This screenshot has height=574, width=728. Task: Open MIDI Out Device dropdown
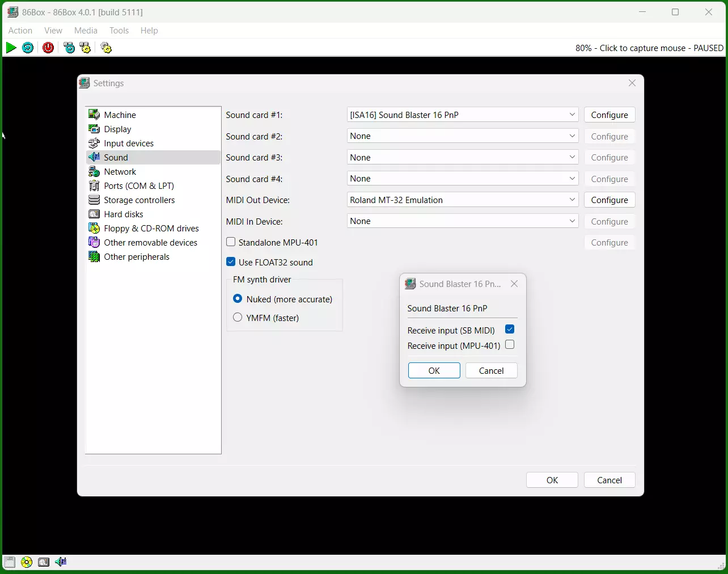tap(463, 200)
